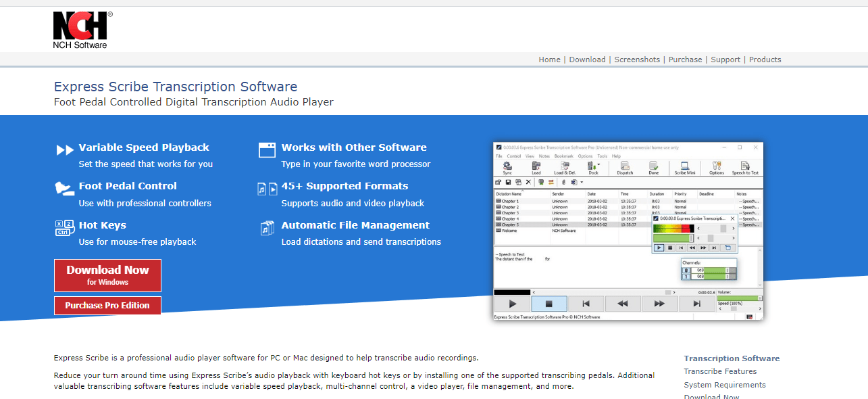Click the NCH Software logo
The height and width of the screenshot is (399, 868).
pos(82,30)
